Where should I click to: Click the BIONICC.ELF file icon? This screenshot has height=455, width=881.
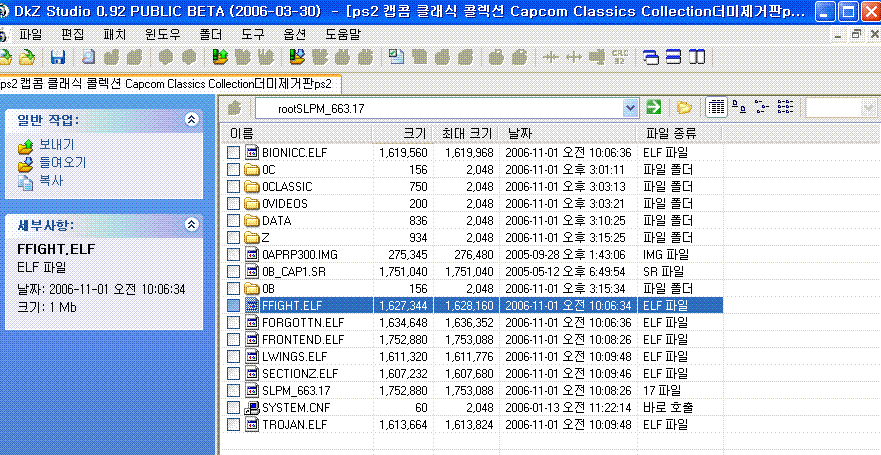pos(251,152)
